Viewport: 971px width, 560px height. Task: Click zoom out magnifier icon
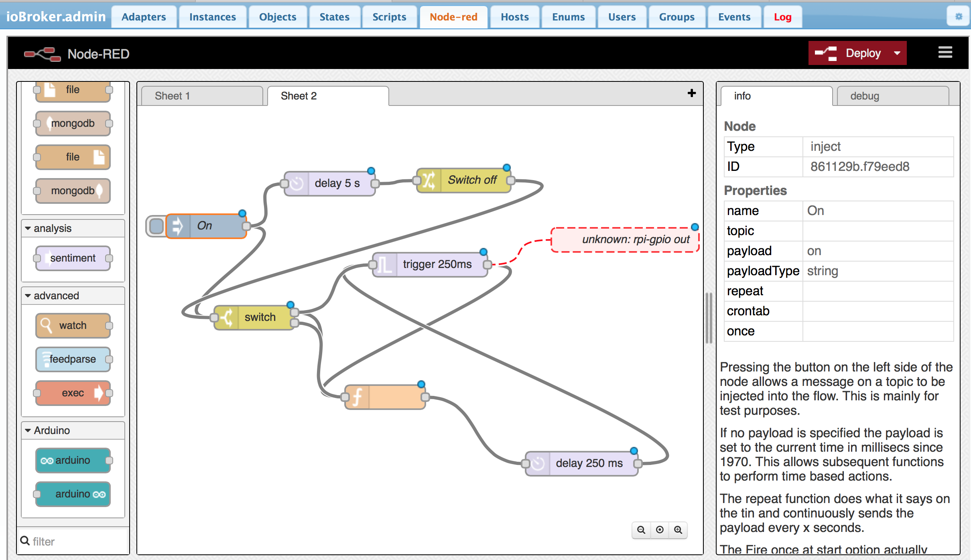(641, 530)
